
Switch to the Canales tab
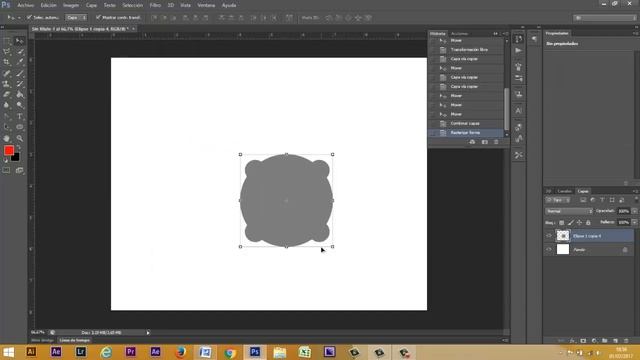click(564, 191)
